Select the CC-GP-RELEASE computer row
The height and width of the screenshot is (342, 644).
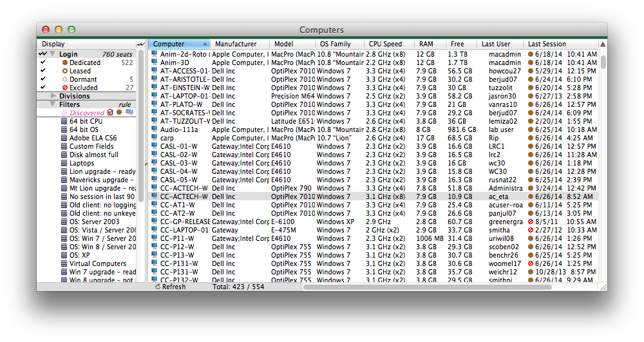[x=374, y=222]
